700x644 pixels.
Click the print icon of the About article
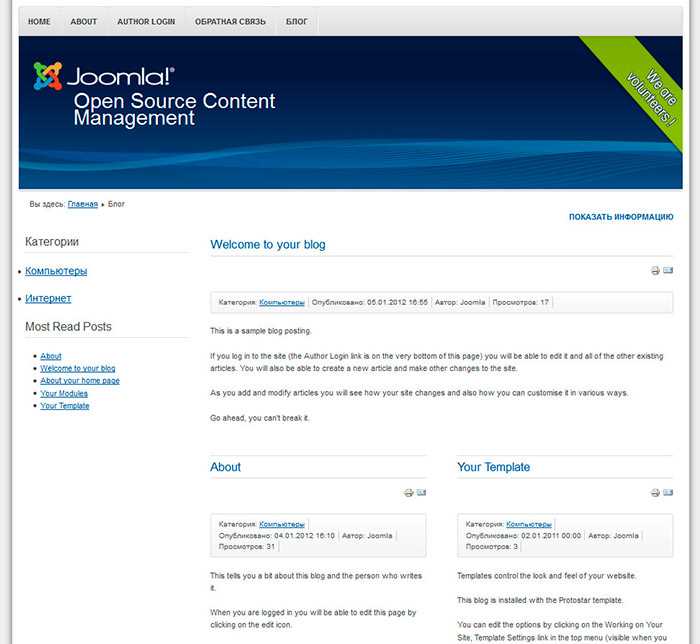coord(408,493)
